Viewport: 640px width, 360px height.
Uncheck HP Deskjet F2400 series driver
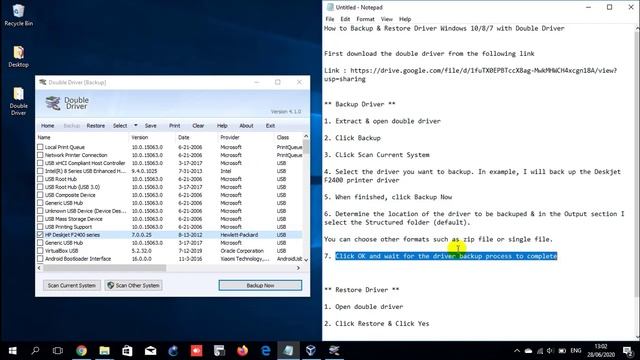tap(40, 235)
